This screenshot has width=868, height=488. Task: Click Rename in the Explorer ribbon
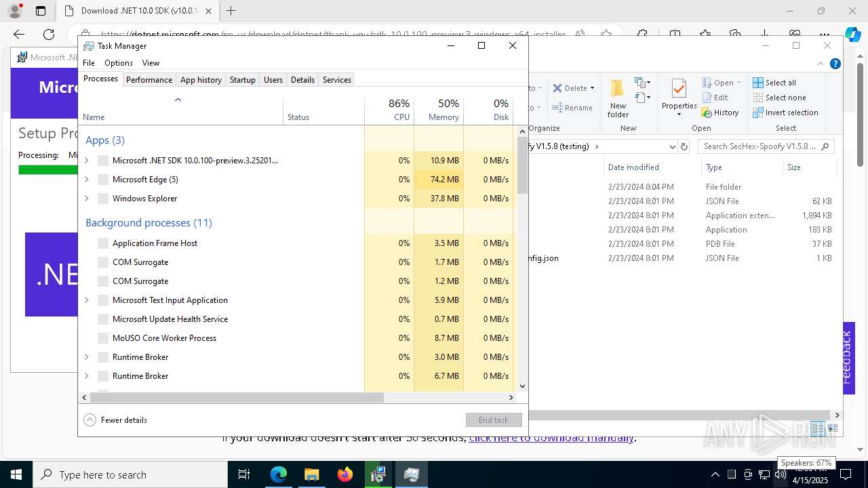click(572, 108)
